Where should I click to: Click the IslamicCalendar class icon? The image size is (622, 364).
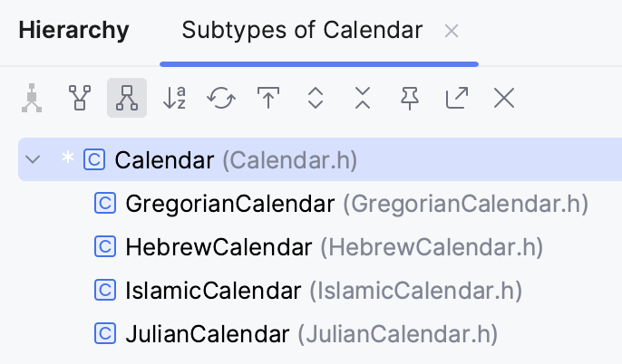(105, 291)
